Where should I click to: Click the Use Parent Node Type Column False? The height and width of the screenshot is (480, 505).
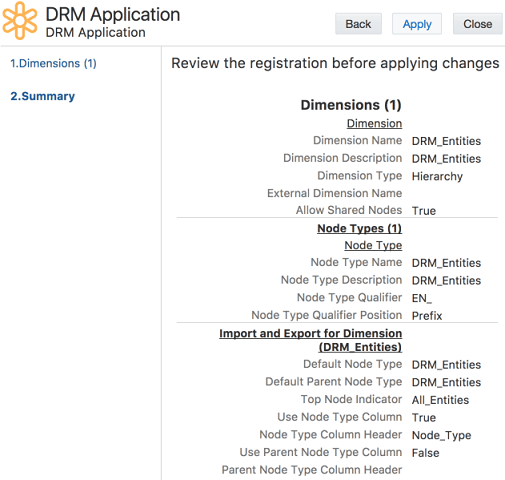click(x=426, y=453)
